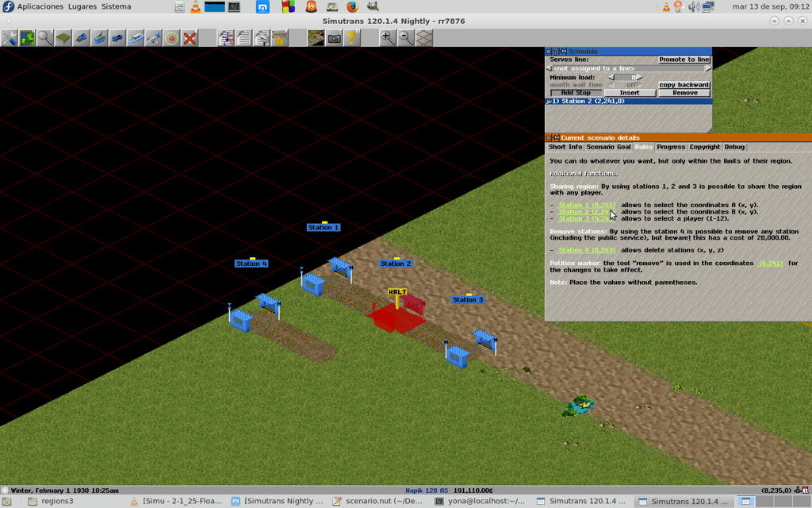Open the special construction tools (orange circle)

pyautogui.click(x=171, y=38)
